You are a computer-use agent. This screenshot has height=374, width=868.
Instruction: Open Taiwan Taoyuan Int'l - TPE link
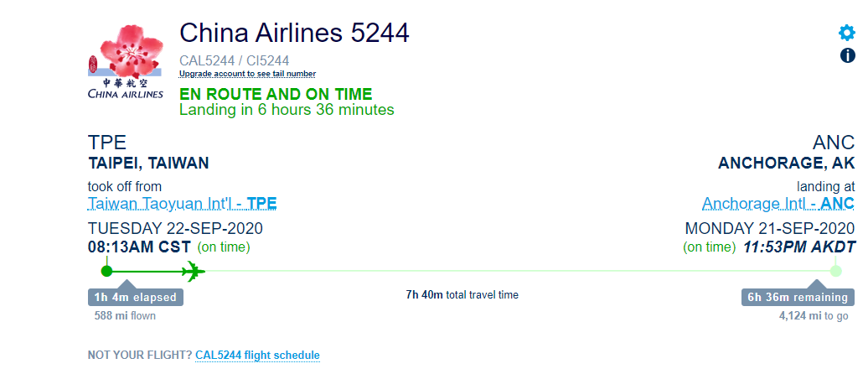182,203
